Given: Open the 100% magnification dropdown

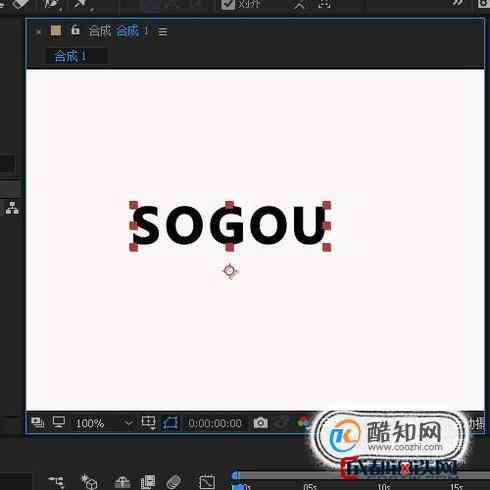Looking at the screenshot, I should (x=104, y=424).
